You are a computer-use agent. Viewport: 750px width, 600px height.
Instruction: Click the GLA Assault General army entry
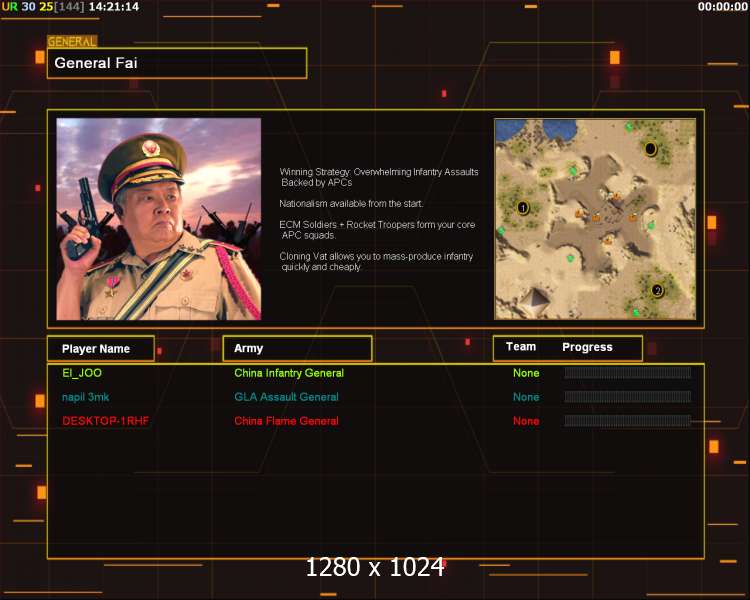click(287, 397)
